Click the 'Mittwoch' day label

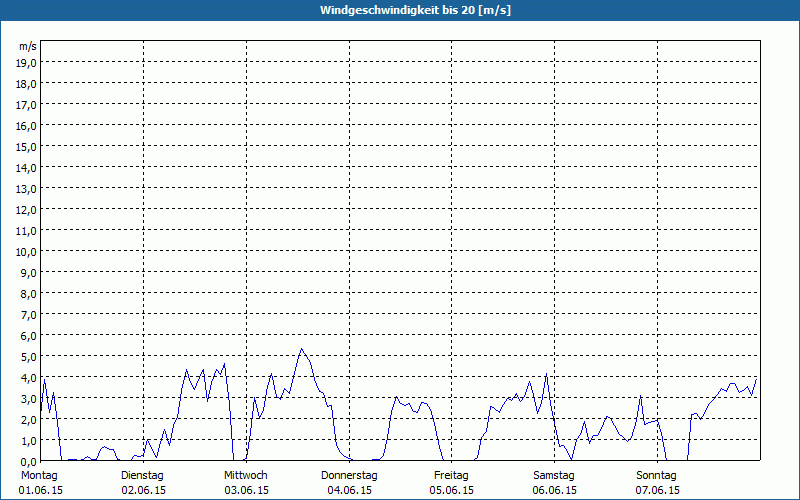click(245, 476)
